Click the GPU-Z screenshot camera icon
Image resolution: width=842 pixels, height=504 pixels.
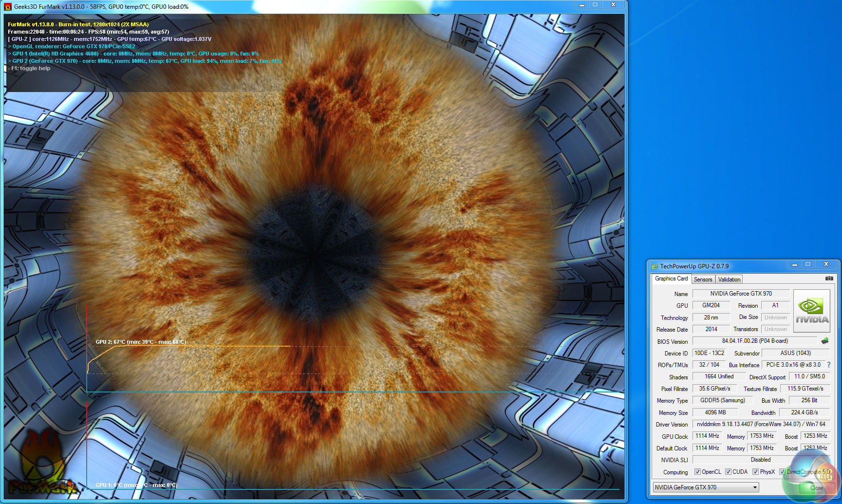point(829,279)
